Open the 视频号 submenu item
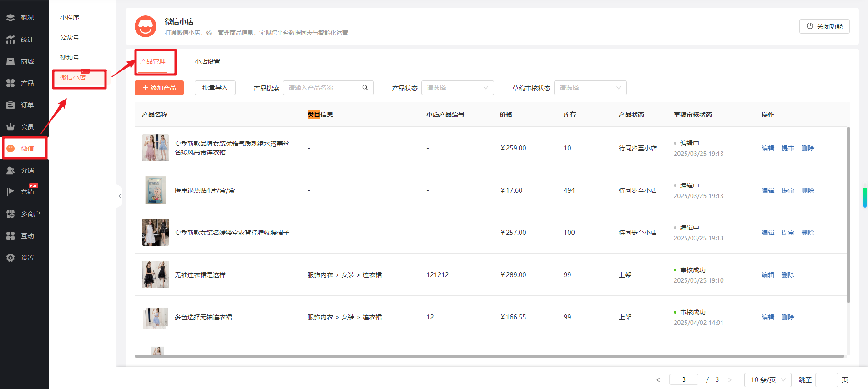 pos(70,57)
